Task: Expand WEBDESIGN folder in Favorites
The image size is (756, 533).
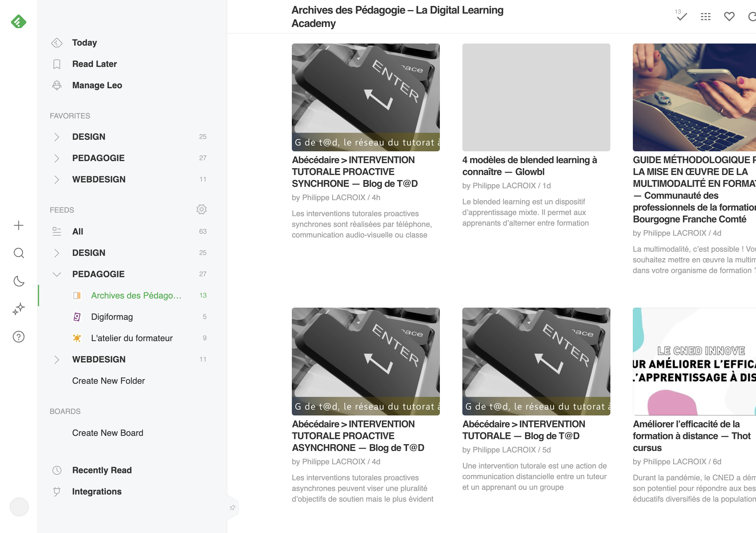Action: (57, 179)
